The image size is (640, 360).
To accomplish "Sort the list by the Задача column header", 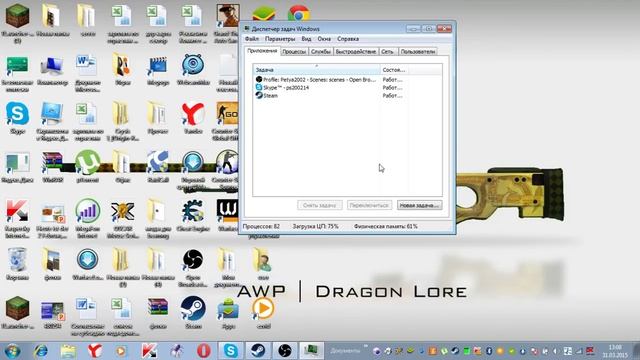I will point(316,70).
